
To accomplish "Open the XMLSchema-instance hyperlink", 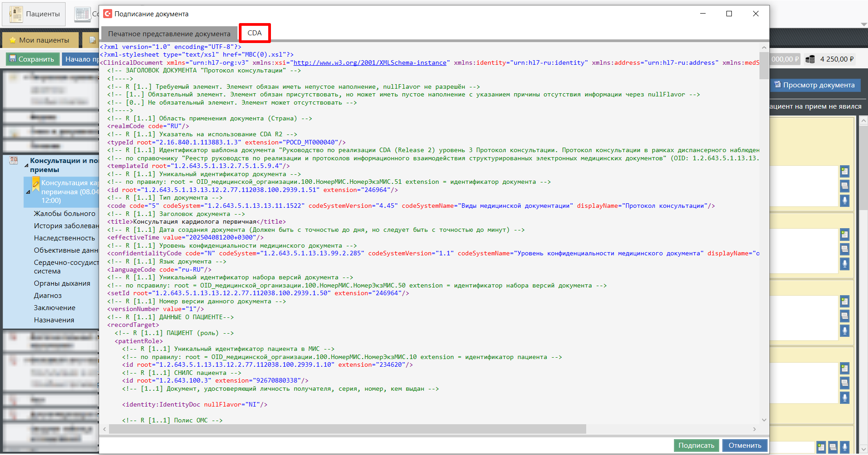I will pos(370,63).
